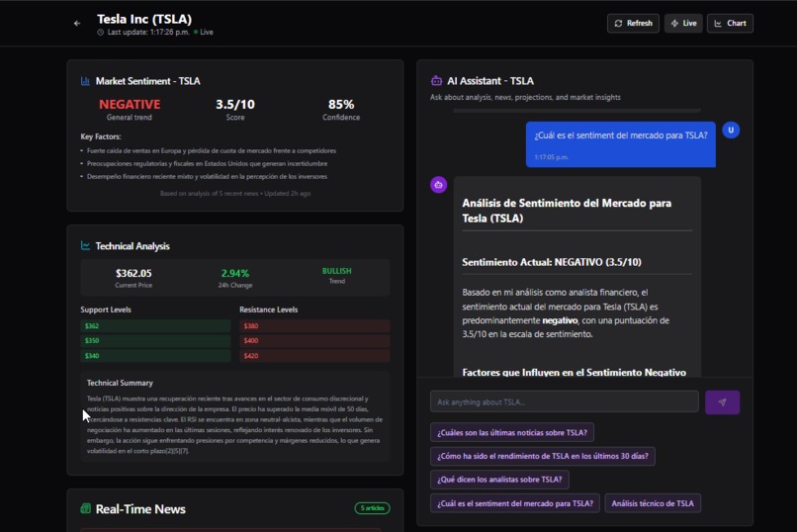Click key factor about desempeño financiero reciente mixto
Viewport: 797px width, 532px height.
(207, 177)
